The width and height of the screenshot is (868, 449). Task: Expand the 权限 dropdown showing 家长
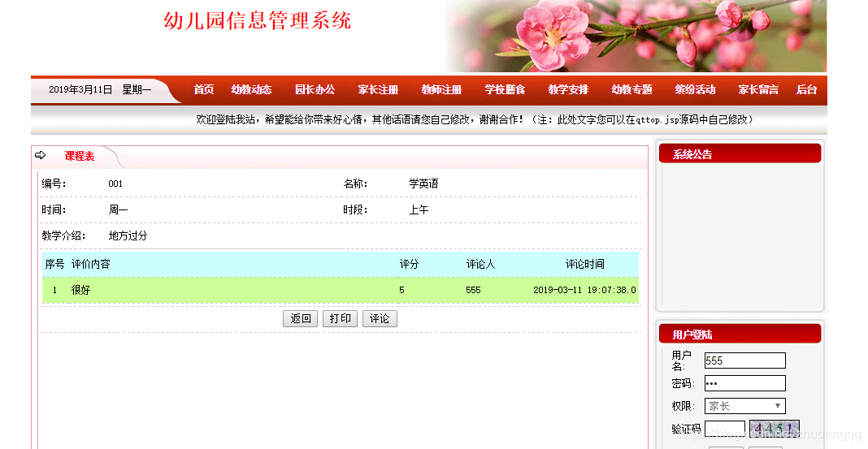click(744, 406)
